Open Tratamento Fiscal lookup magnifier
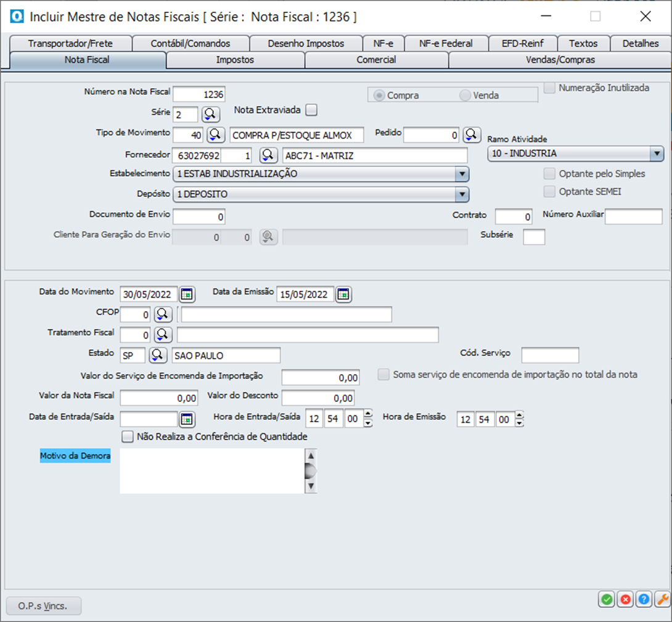The height and width of the screenshot is (622, 672). [163, 334]
